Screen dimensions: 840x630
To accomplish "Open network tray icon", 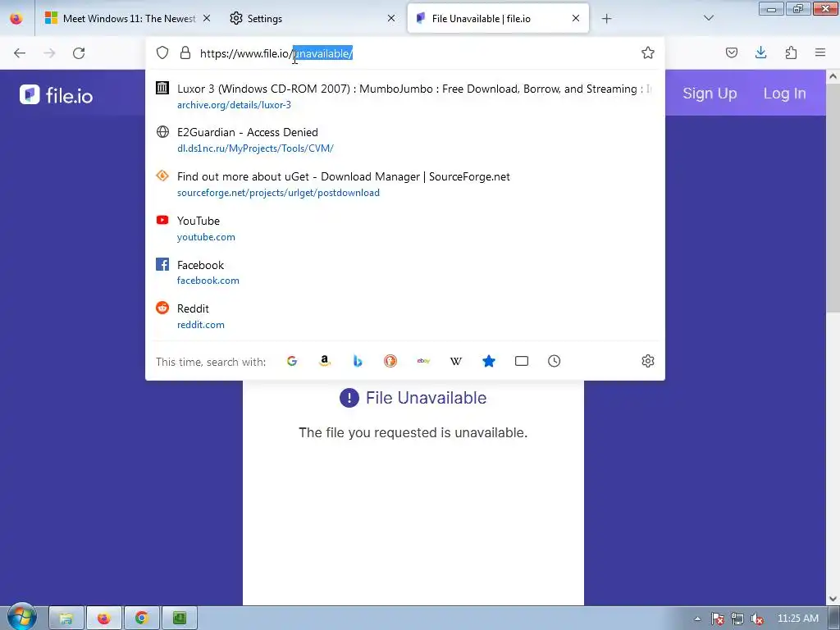I will tap(737, 619).
